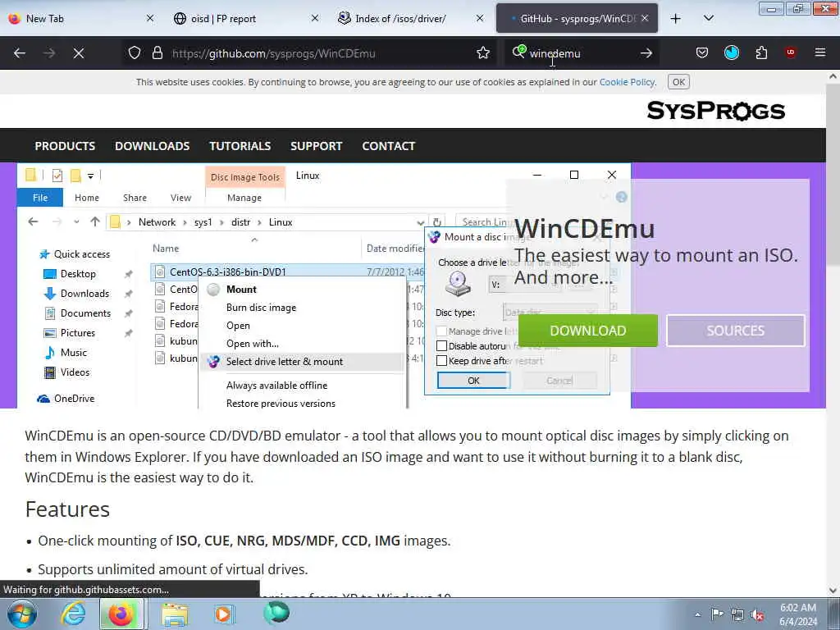Image resolution: width=840 pixels, height=630 pixels.
Task: Open the taskbar clock and date
Action: pos(798,614)
